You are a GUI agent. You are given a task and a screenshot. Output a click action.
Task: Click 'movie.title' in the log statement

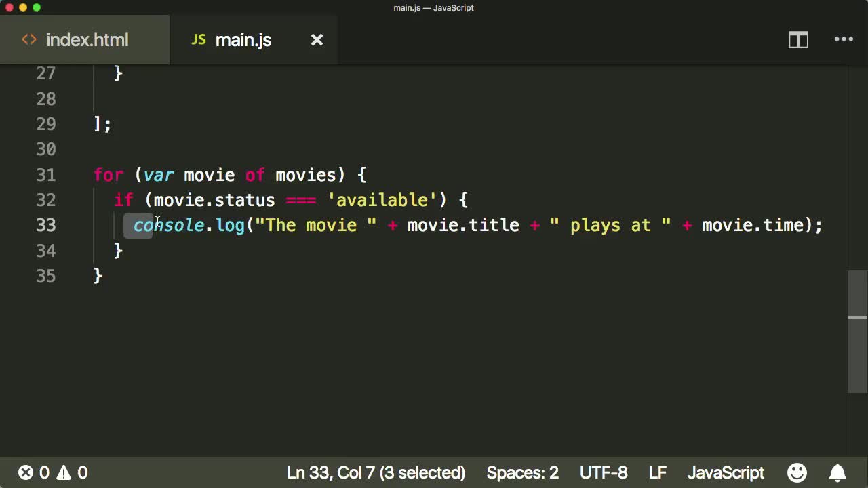463,225
